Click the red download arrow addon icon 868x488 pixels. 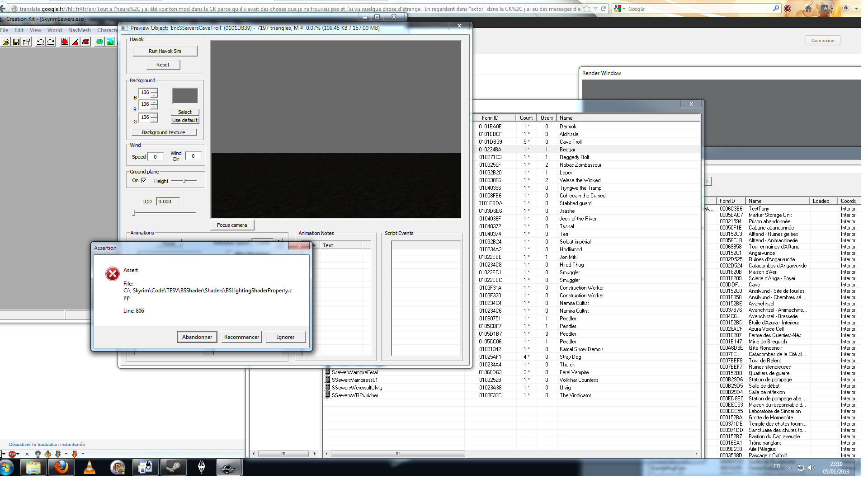[x=75, y=454]
